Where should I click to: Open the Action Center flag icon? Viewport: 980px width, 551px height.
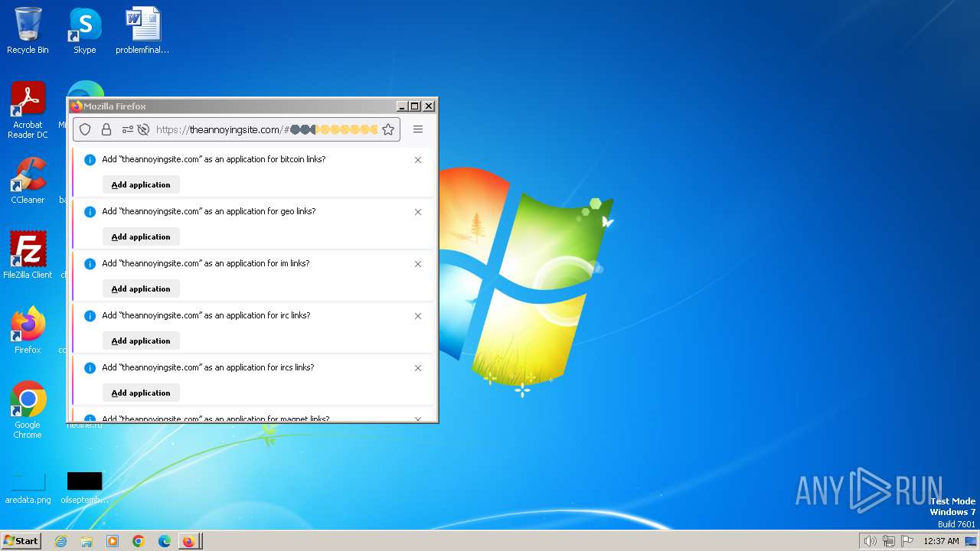(907, 541)
